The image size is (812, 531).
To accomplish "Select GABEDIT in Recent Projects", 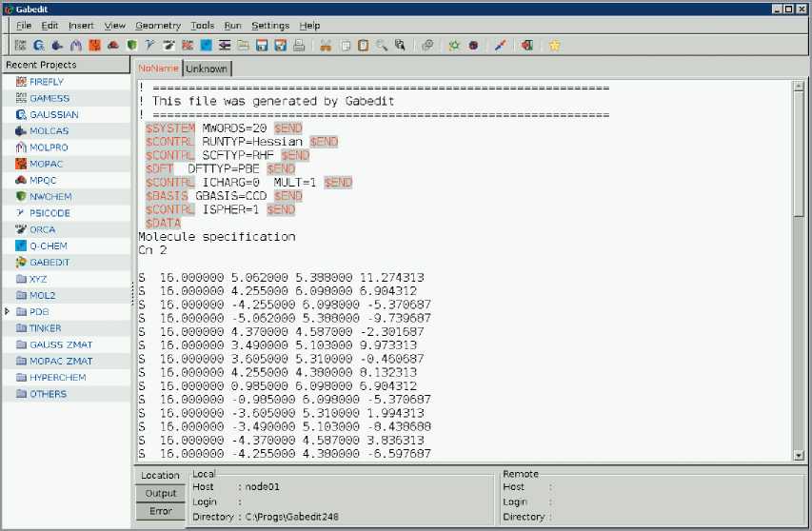I will (x=67, y=263).
